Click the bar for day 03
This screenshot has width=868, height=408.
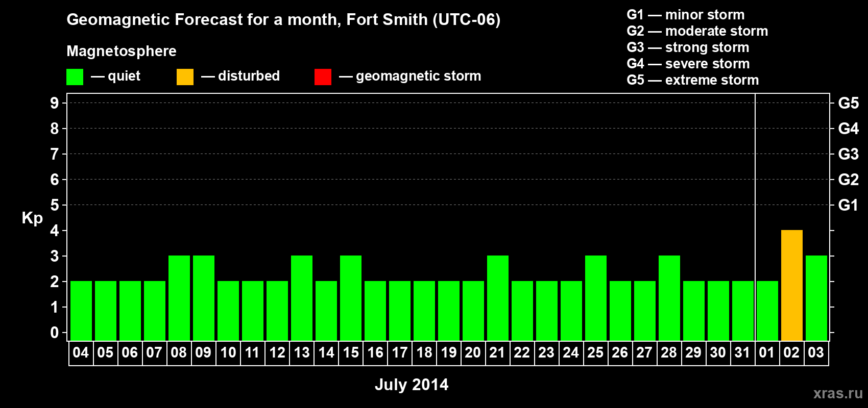click(816, 298)
